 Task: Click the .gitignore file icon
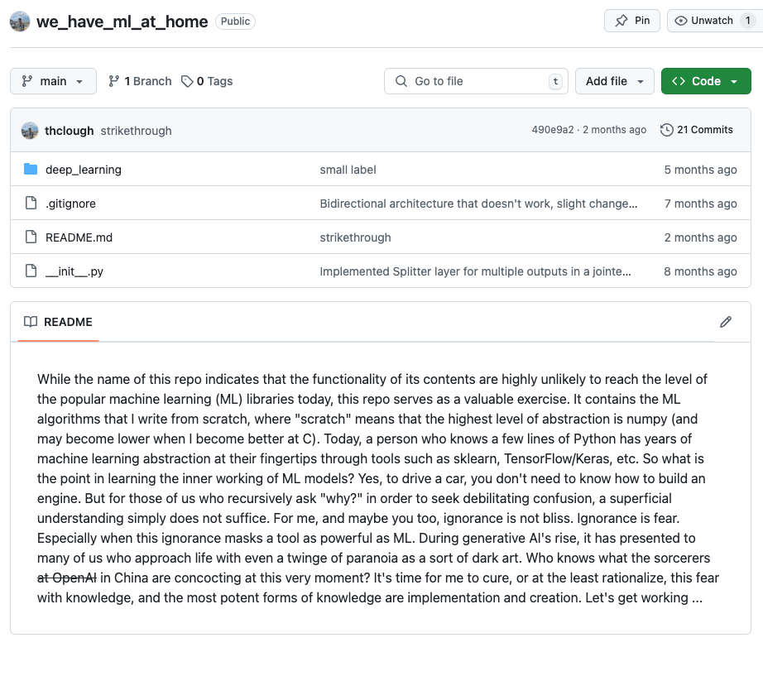pos(31,204)
